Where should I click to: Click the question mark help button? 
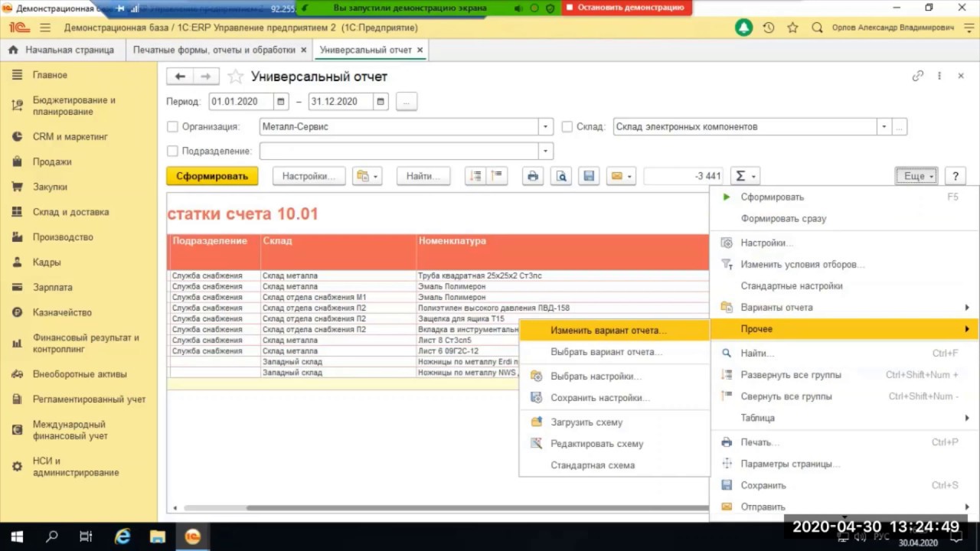click(955, 176)
